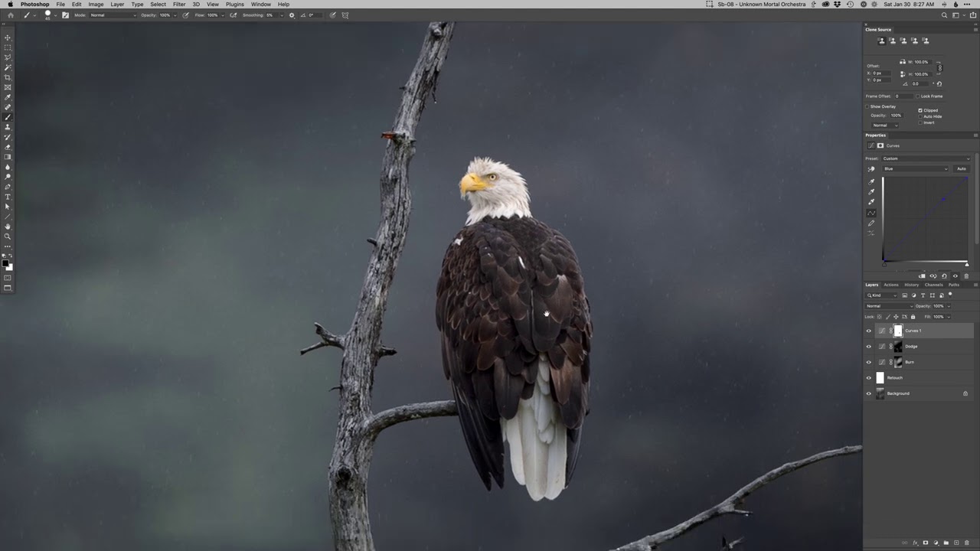Screen dimensions: 980x551
Task: Enable the Auto Hide checkbox
Action: pos(920,116)
